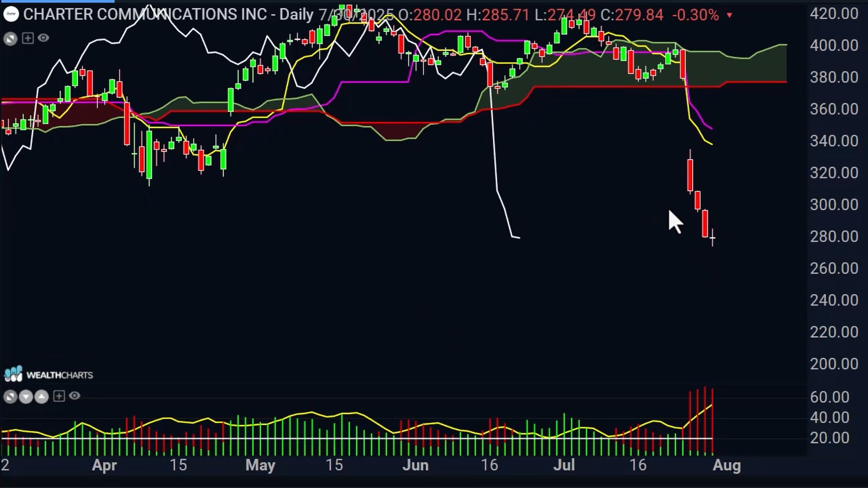Click the Jul label on time axis

click(x=564, y=465)
